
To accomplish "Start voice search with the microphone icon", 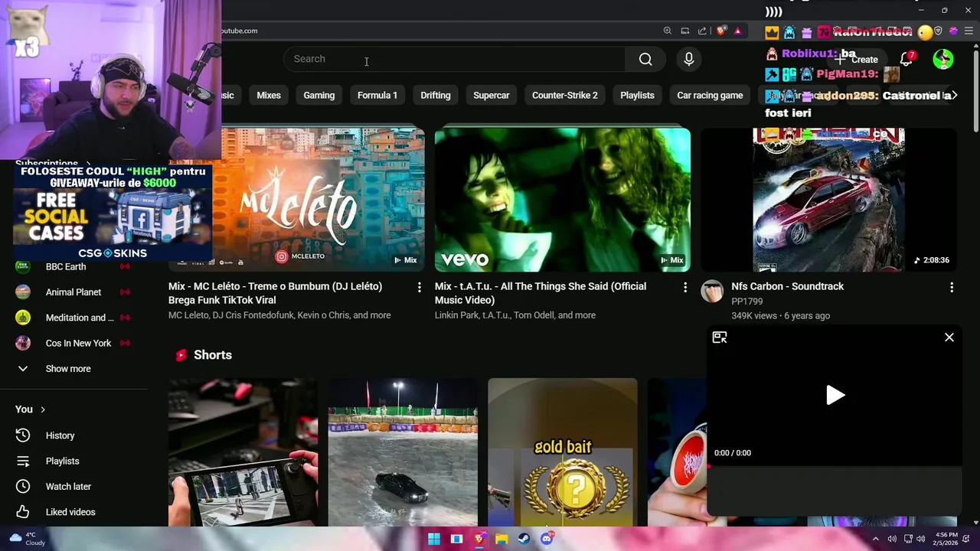I will coord(689,59).
